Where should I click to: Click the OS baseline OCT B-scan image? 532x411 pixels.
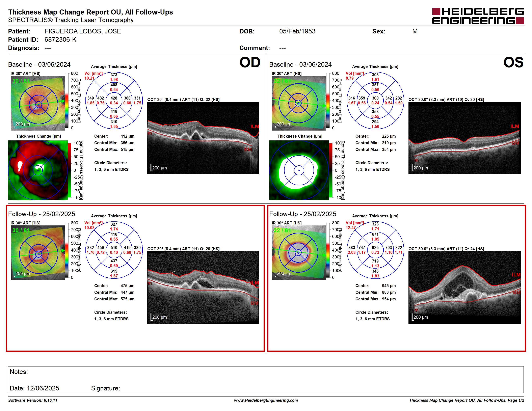pyautogui.click(x=464, y=138)
